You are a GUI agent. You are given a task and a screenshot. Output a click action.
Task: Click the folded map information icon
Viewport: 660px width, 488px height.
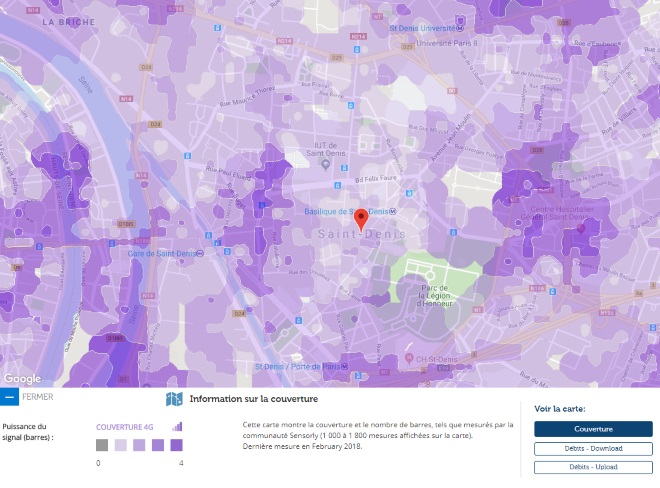pyautogui.click(x=174, y=399)
